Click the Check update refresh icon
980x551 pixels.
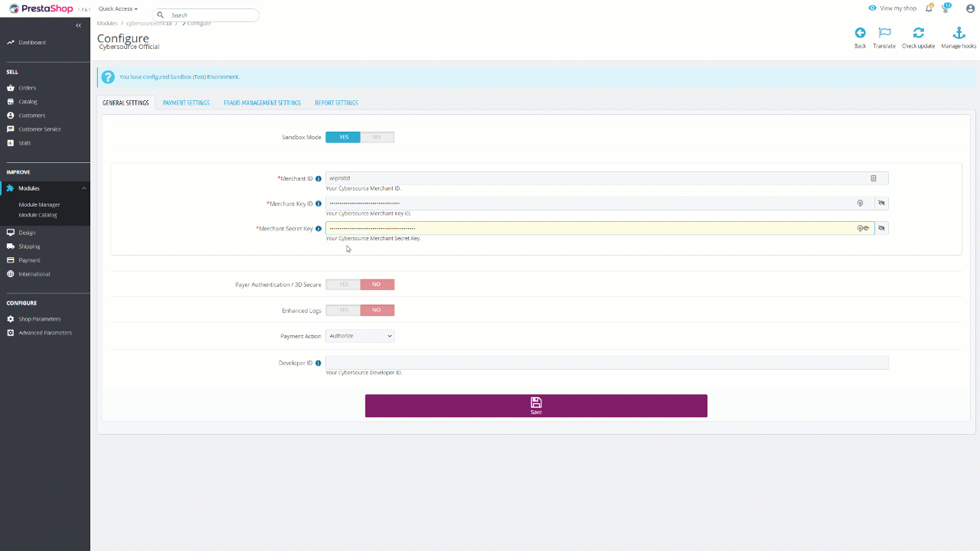[918, 33]
